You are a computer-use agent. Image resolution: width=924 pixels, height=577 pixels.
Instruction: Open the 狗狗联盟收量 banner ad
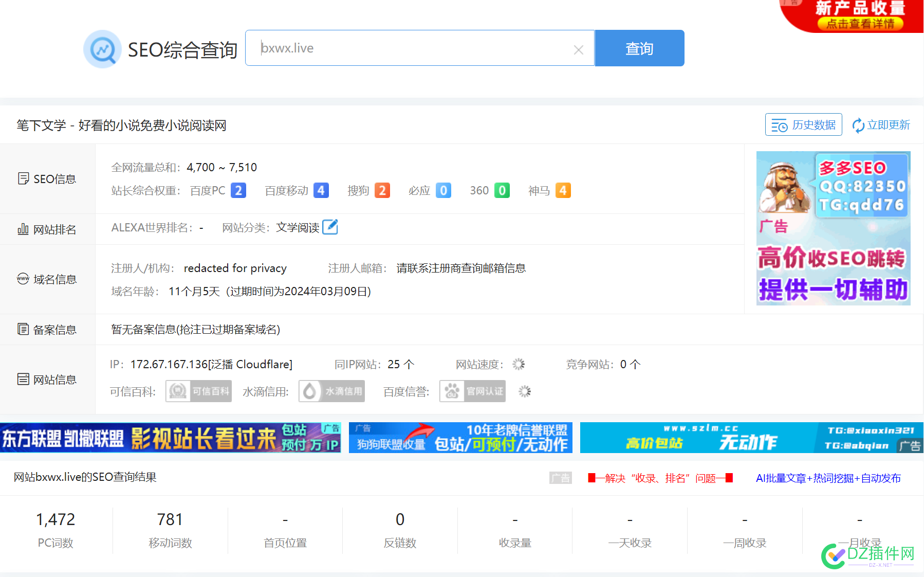tap(460, 438)
